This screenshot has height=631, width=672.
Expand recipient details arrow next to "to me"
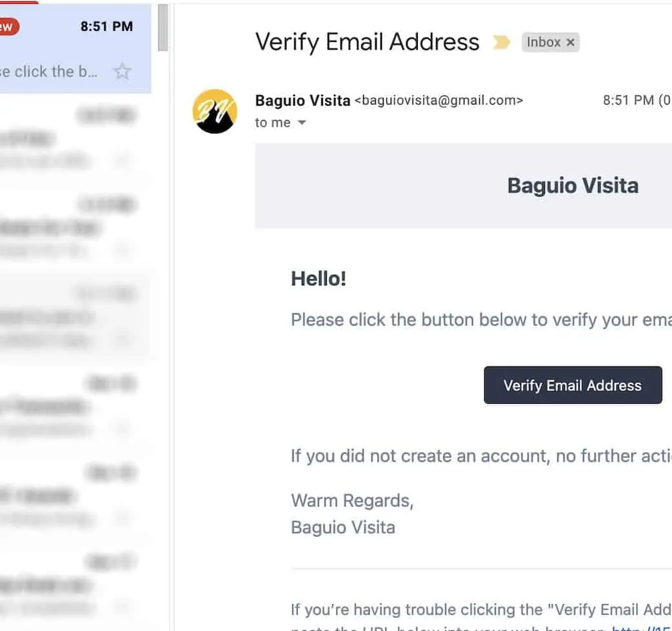point(301,123)
